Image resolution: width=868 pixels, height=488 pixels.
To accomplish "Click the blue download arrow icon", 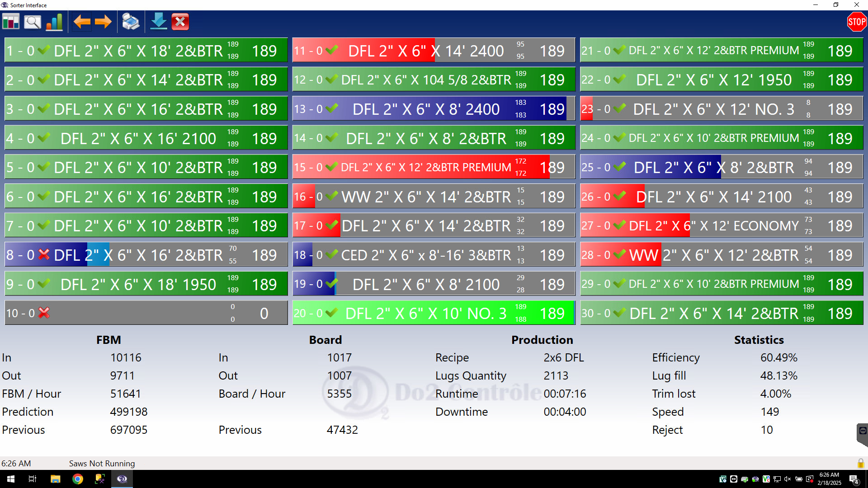I will [x=159, y=22].
